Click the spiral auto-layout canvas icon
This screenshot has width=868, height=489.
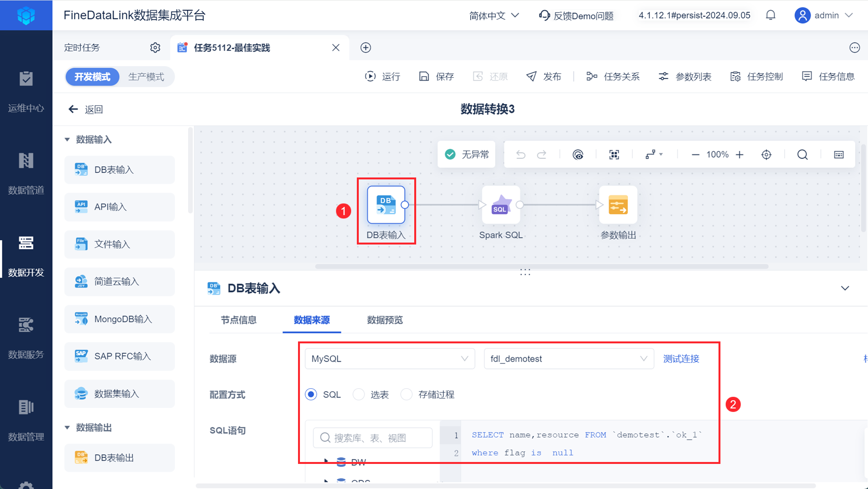[578, 155]
